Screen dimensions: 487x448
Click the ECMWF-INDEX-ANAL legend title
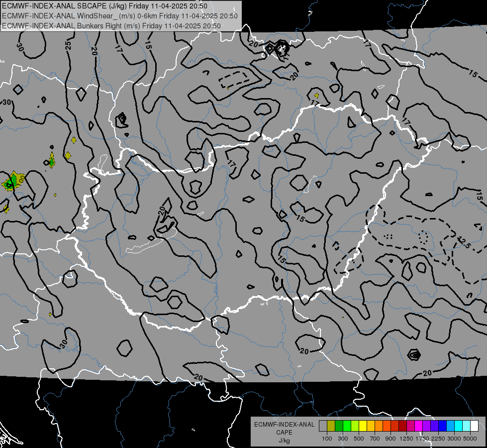(284, 425)
